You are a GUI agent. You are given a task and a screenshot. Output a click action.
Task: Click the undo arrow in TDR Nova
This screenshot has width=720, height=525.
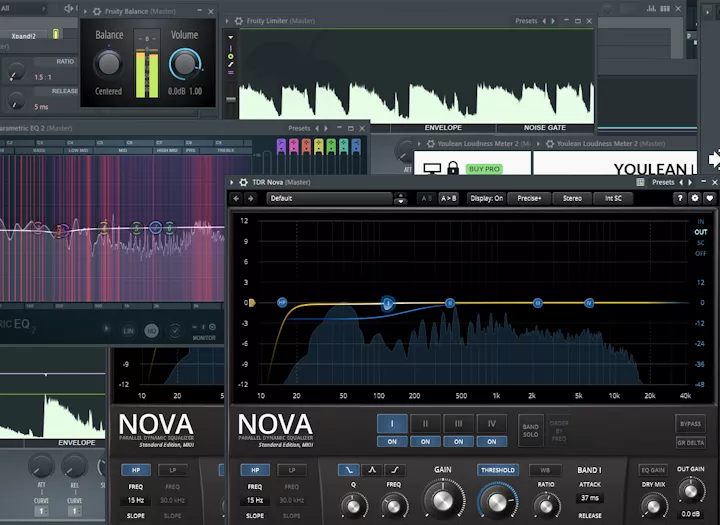[x=236, y=198]
